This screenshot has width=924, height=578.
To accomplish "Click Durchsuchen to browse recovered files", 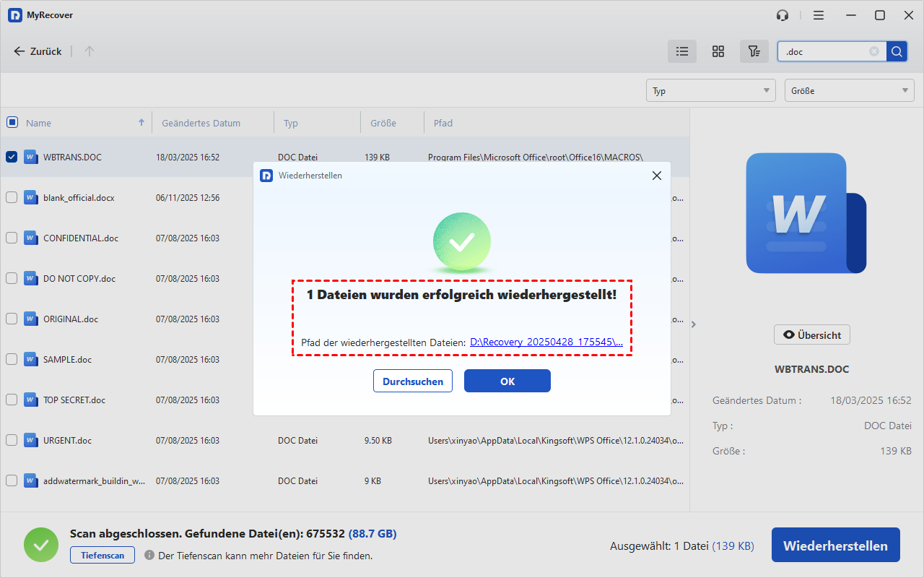I will coord(413,381).
